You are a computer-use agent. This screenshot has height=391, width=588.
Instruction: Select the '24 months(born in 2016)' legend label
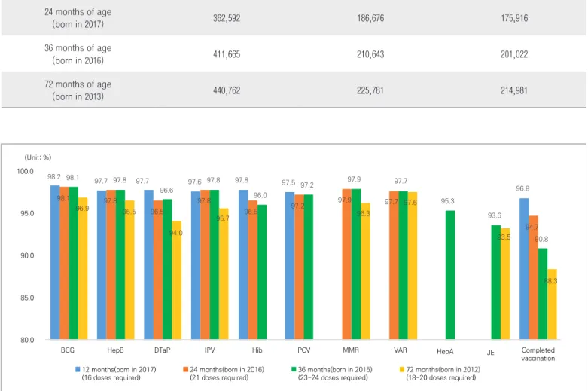(x=227, y=370)
